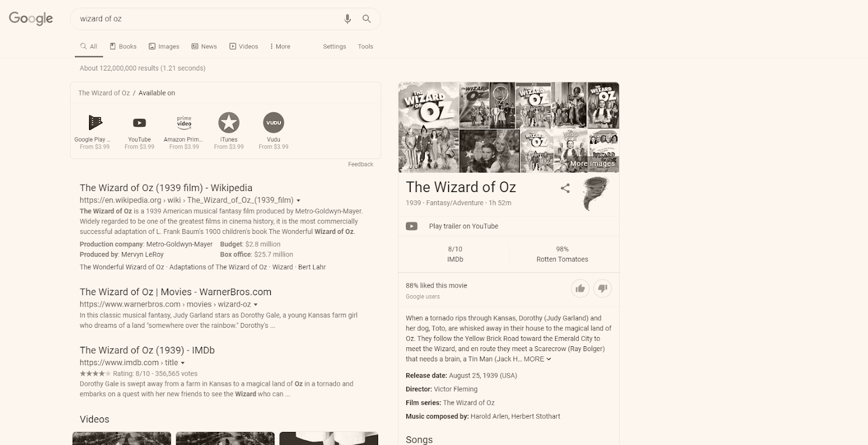The image size is (868, 445).
Task: Play trailer on YouTube
Action: pos(463,226)
